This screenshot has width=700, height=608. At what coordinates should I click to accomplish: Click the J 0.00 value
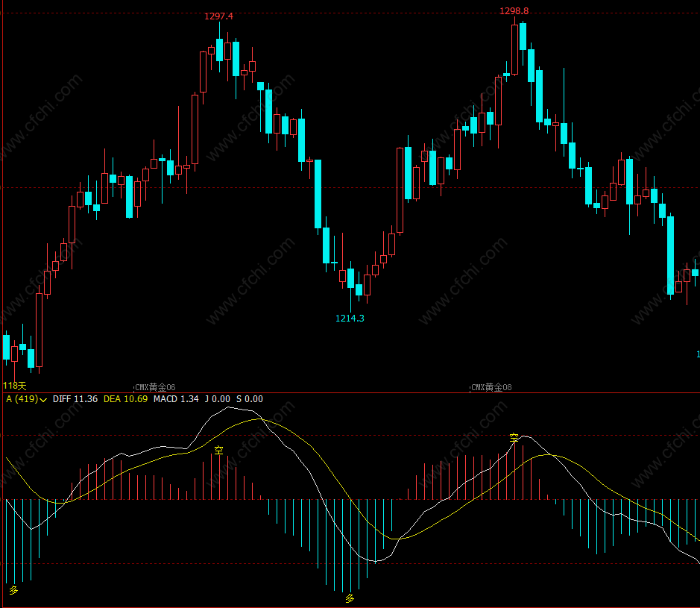[218, 399]
